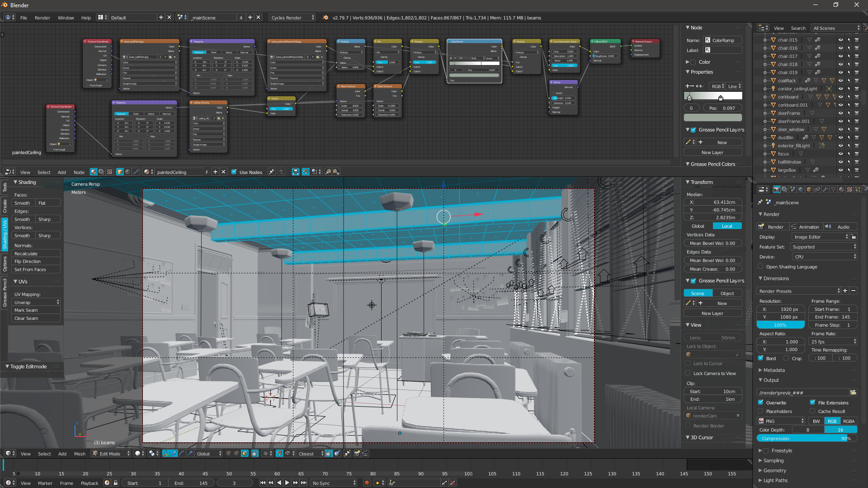
Task: Open the Mesh menu in 3D viewport
Action: tap(80, 454)
